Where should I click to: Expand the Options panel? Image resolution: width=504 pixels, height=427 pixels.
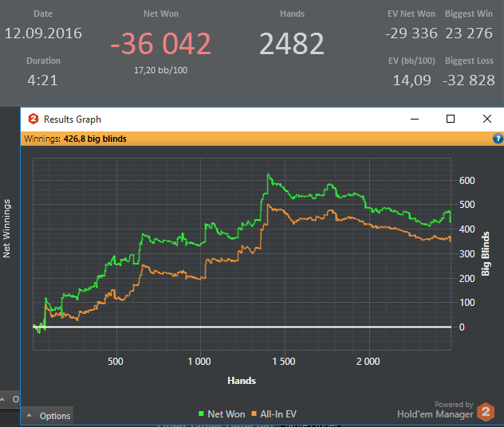point(47,416)
